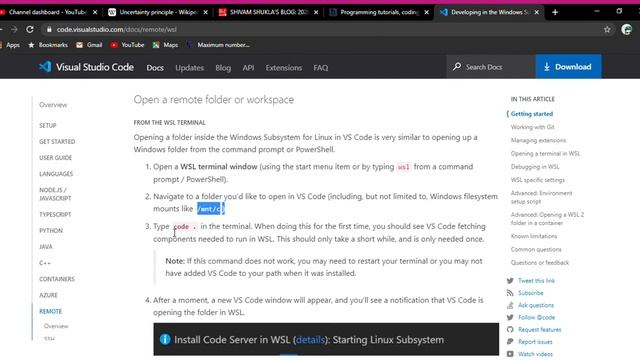Open the Apps bookmark shortcut

[x=10, y=45]
